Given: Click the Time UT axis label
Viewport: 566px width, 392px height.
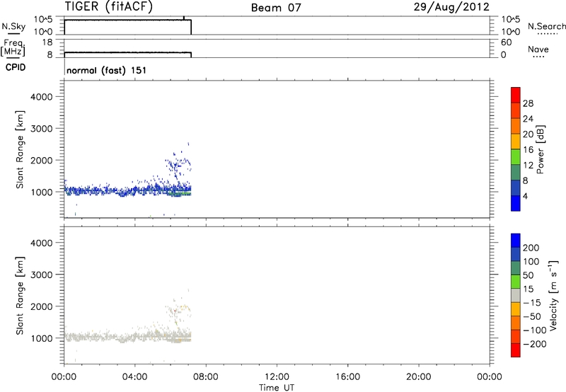Looking at the screenshot, I should click(277, 388).
